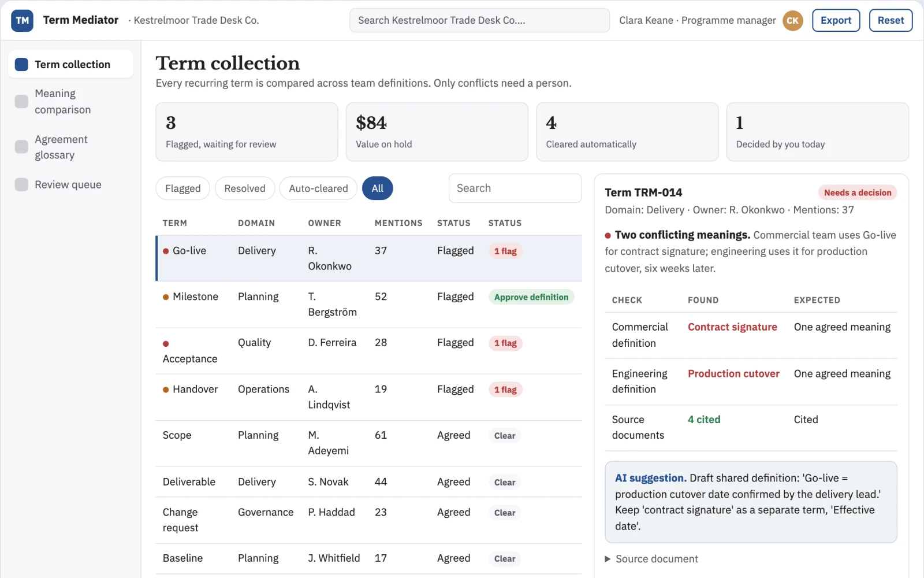Click the Clear badge on Deliverable row
This screenshot has width=924, height=578.
tap(505, 482)
